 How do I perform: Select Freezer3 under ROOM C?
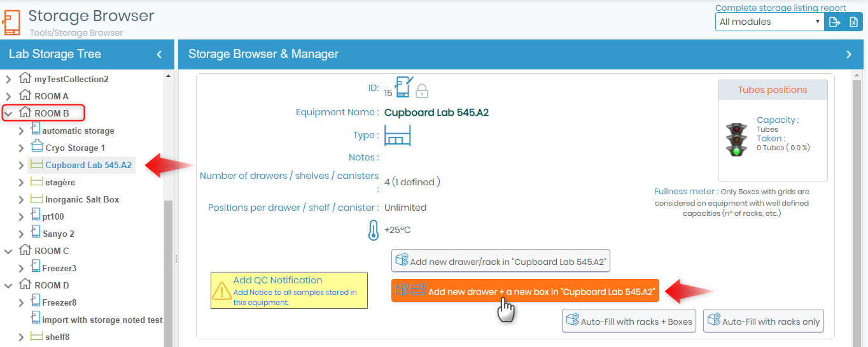pyautogui.click(x=59, y=268)
